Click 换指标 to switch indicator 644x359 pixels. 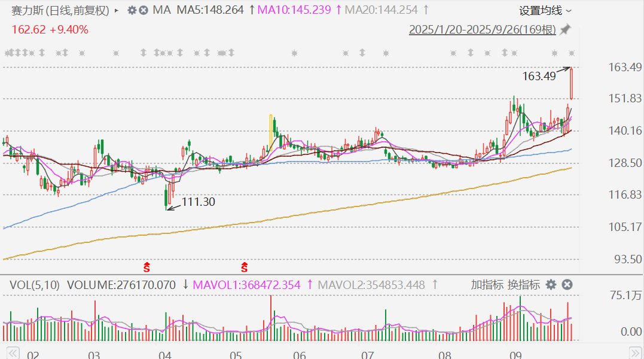point(523,285)
